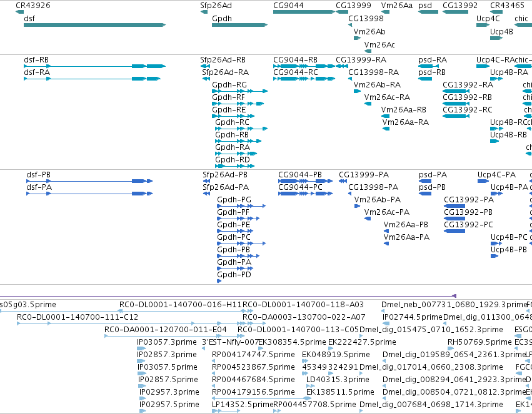This screenshot has width=532, height=414.
Task: Click the Vm26Aa-PA protein label
Action: [406, 237]
